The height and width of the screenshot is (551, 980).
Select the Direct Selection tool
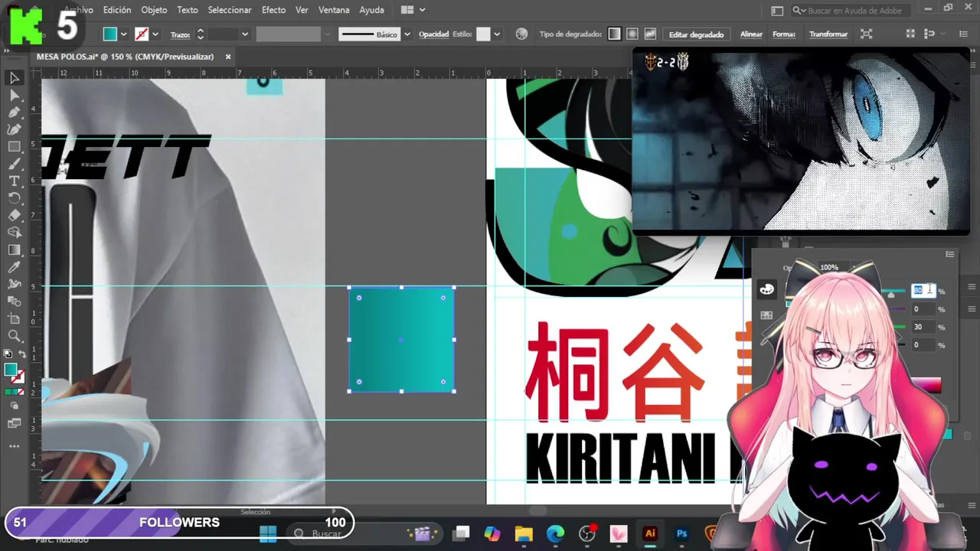tap(15, 96)
